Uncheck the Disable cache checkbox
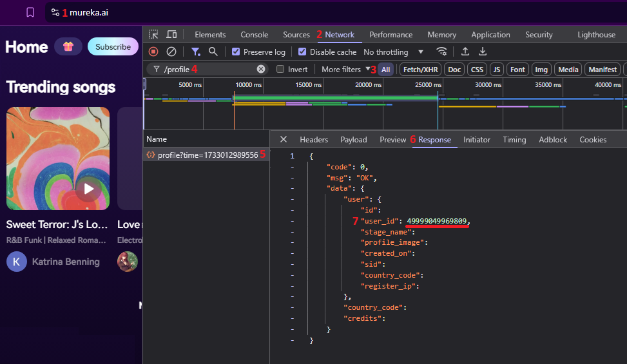The width and height of the screenshot is (627, 364). [302, 52]
